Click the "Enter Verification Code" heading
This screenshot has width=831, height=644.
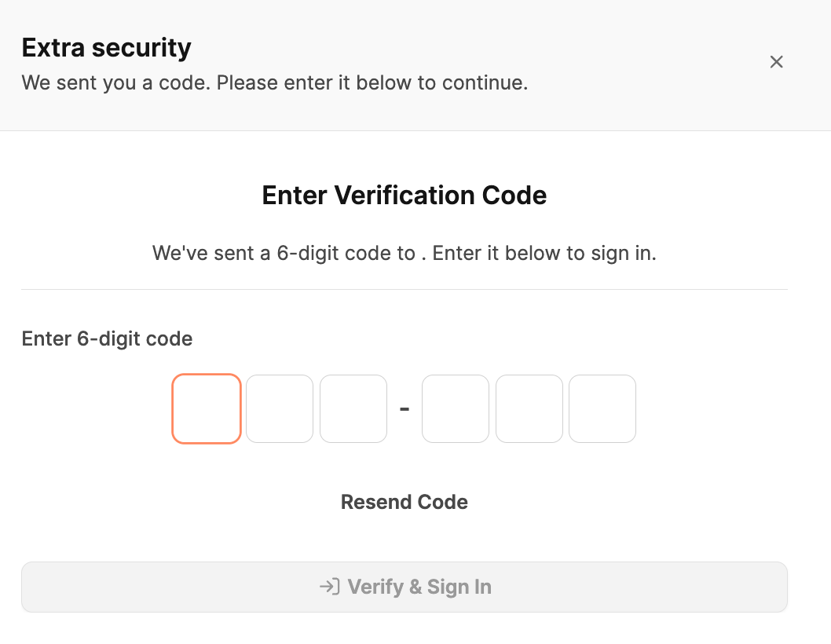[405, 195]
